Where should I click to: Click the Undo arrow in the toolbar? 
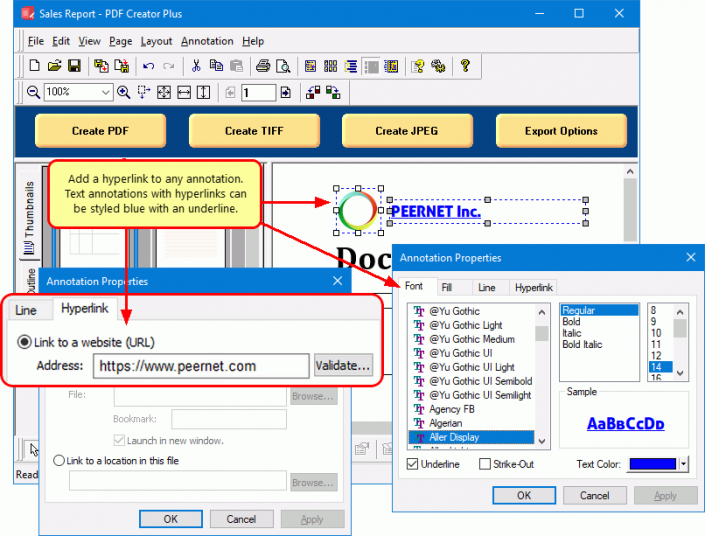[x=148, y=67]
